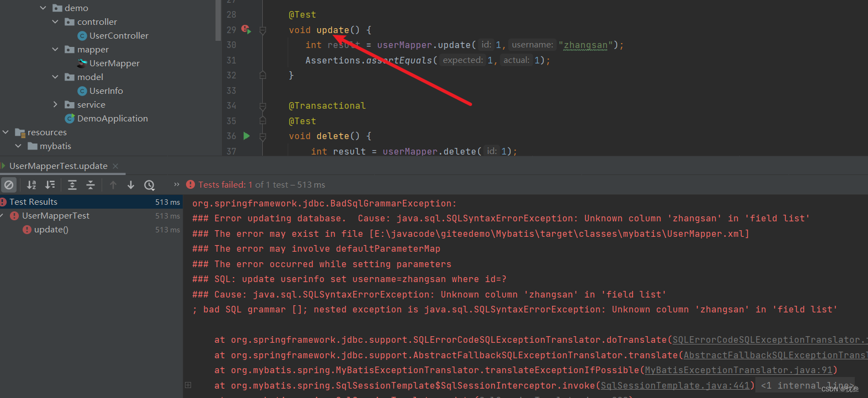Collapse the demo package folder
The height and width of the screenshot is (398, 868).
[43, 8]
